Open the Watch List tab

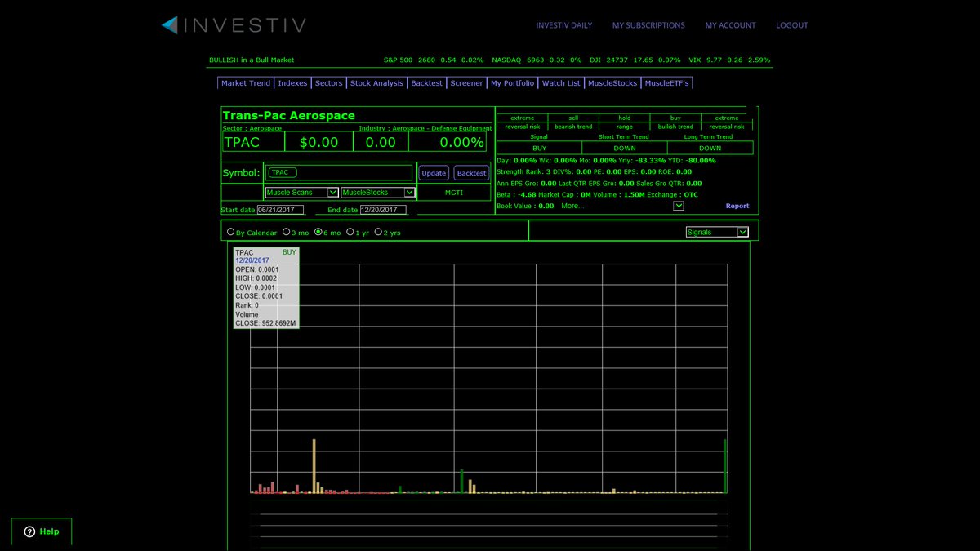(562, 83)
